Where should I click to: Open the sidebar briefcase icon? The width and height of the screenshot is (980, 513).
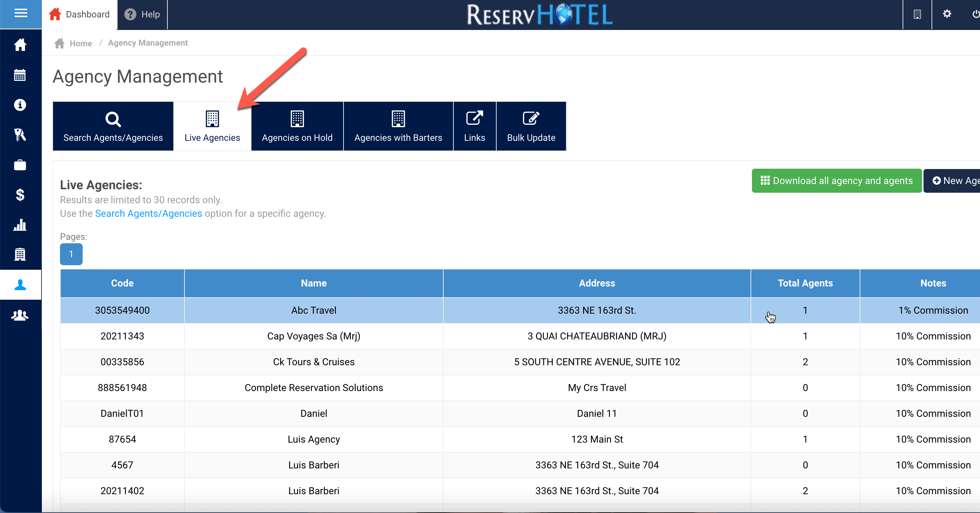(x=20, y=165)
